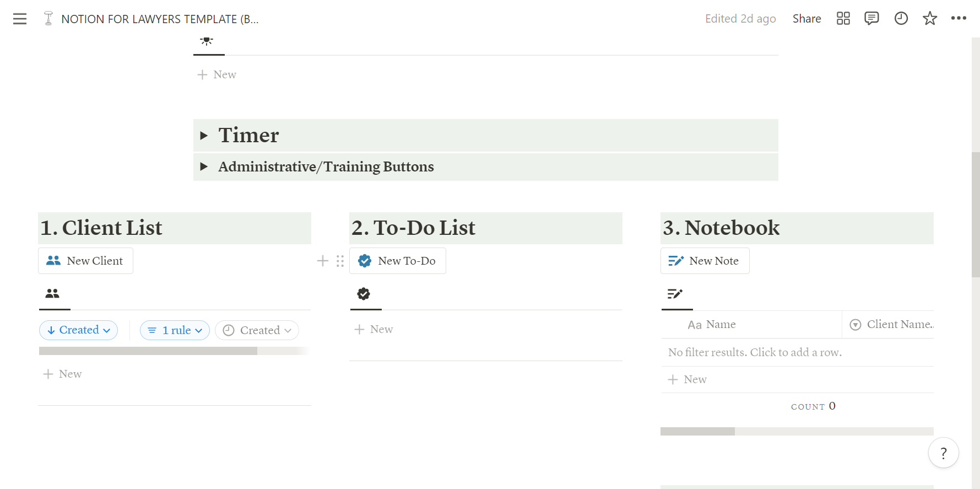
Task: Click the page vertical scrollbar thumb
Action: 976,215
